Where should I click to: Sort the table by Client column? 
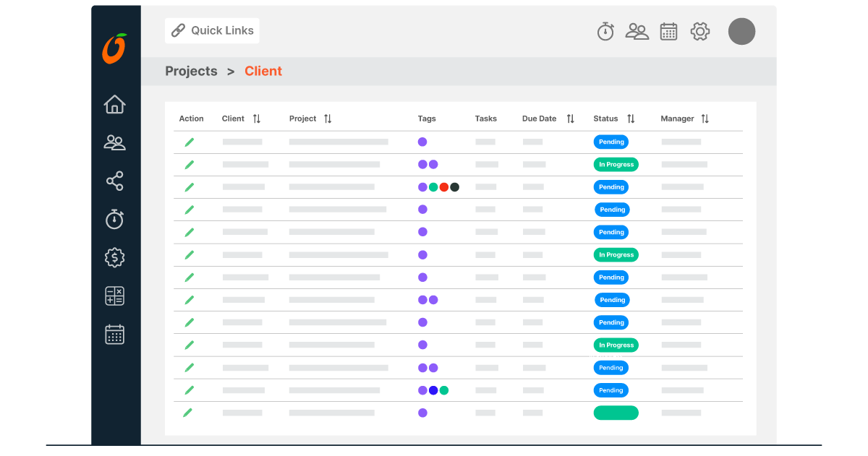(257, 119)
